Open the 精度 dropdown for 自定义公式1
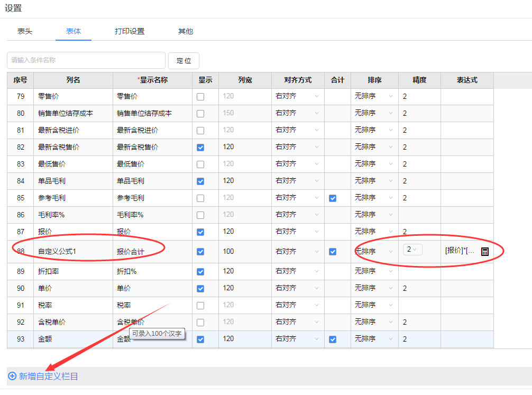The image size is (532, 395). tap(412, 250)
